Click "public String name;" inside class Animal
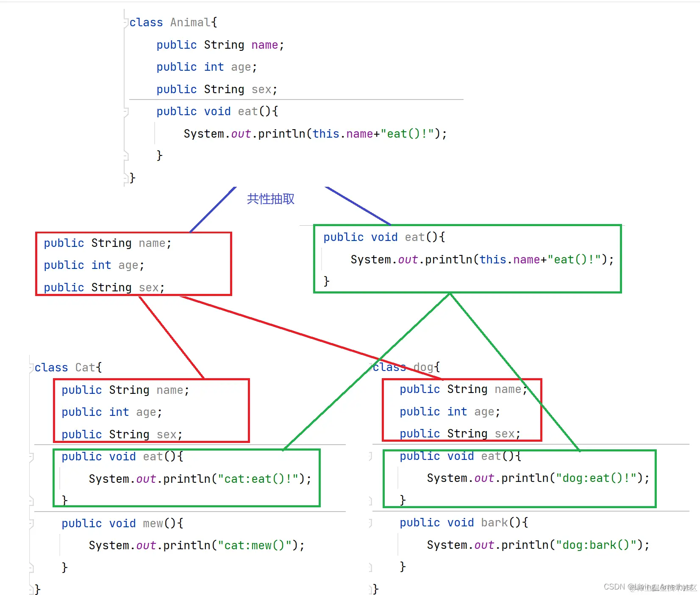The height and width of the screenshot is (595, 700). 220,45
